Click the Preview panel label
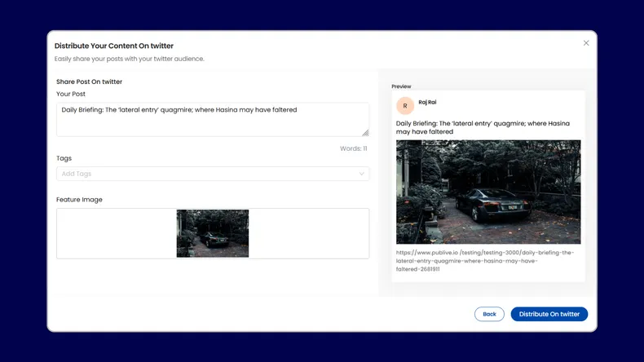The image size is (644, 362). pos(401,86)
